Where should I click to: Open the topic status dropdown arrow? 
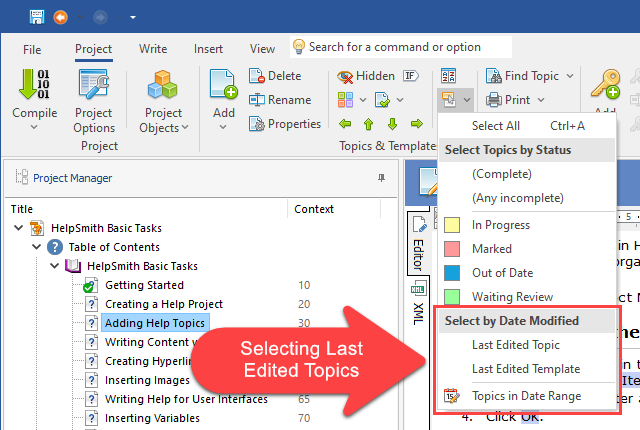pos(362,100)
